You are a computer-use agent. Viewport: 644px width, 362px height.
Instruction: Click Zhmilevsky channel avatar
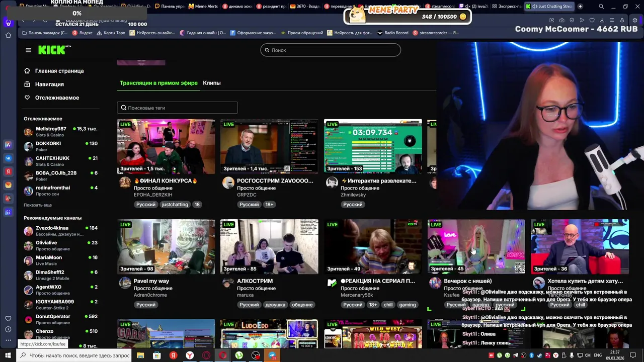[x=332, y=183]
